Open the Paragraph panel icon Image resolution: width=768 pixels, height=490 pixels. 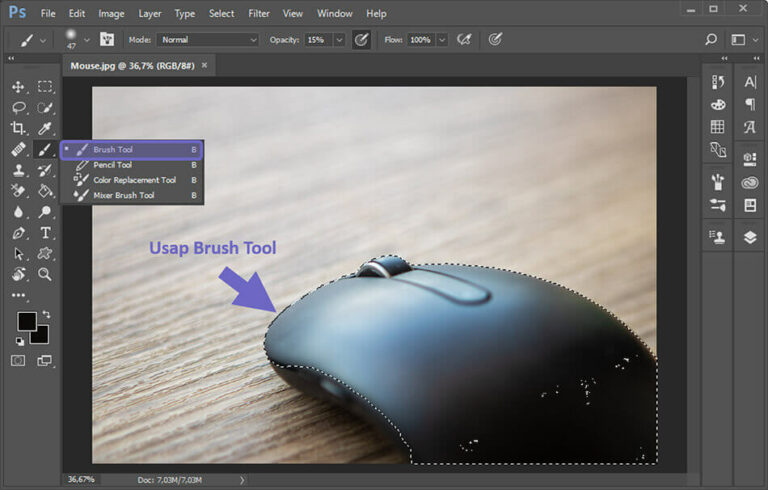pos(750,104)
